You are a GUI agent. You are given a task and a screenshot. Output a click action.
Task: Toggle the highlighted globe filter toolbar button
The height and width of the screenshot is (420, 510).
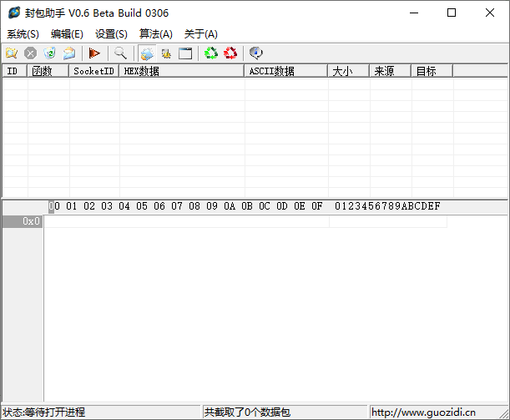[147, 53]
